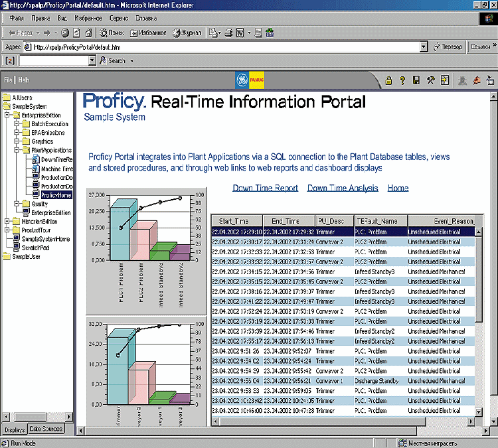Click the [z] toolbar icon
The image size is (498, 448).
pyautogui.click(x=10, y=60)
